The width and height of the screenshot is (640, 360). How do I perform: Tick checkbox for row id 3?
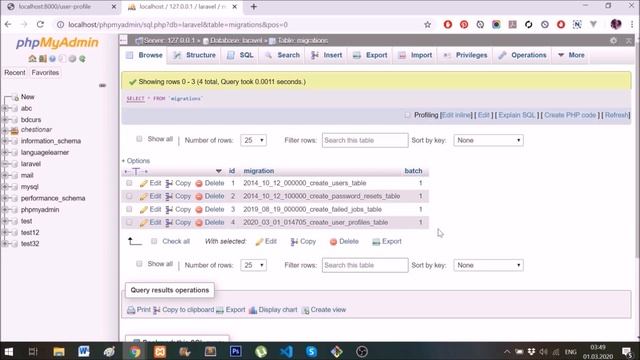point(129,209)
